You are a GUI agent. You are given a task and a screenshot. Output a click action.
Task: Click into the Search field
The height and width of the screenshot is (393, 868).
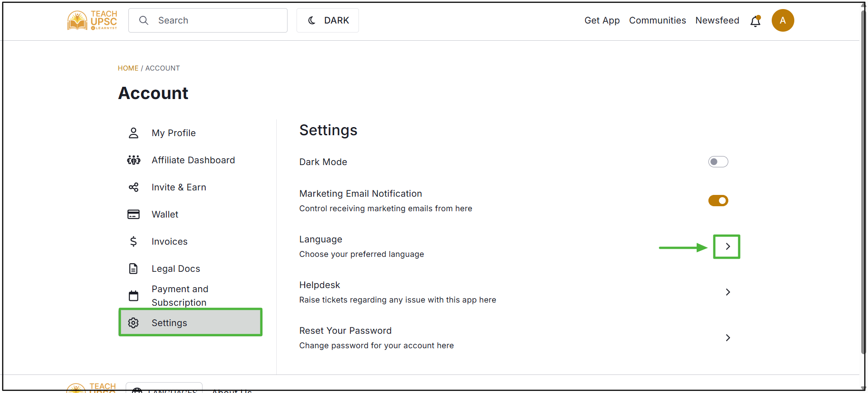[x=208, y=20]
